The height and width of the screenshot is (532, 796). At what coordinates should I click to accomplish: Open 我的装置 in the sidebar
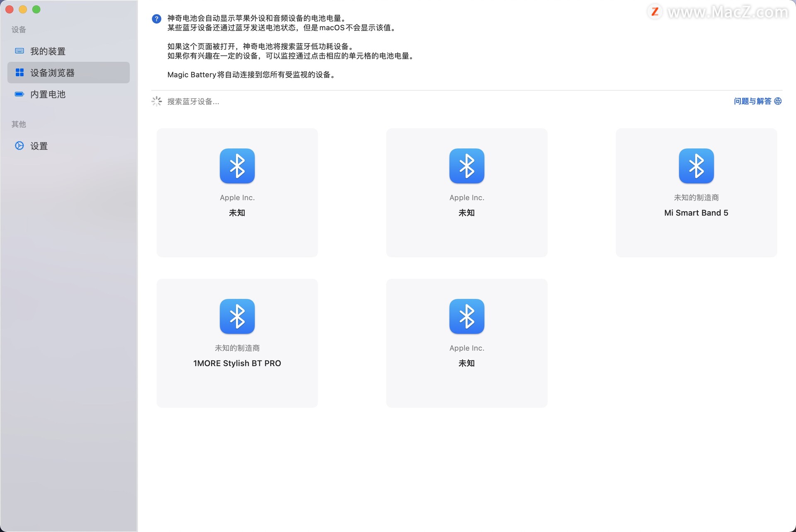pyautogui.click(x=68, y=51)
